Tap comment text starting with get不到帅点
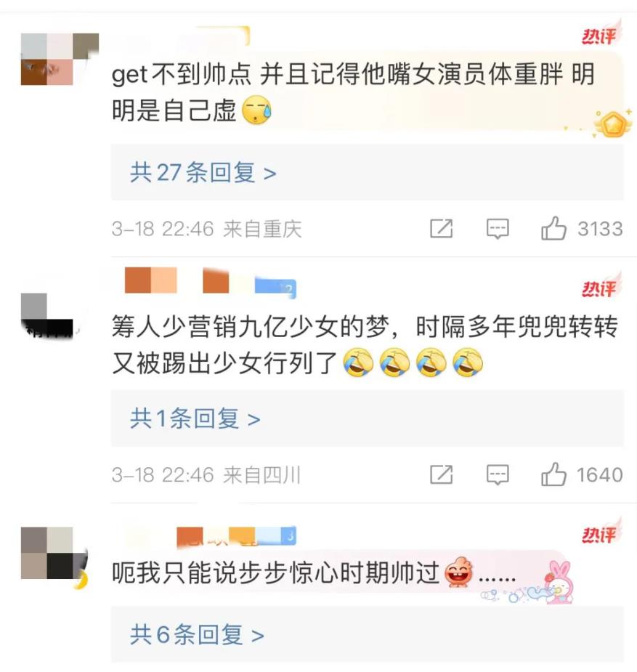This screenshot has width=637, height=672. coord(353,92)
